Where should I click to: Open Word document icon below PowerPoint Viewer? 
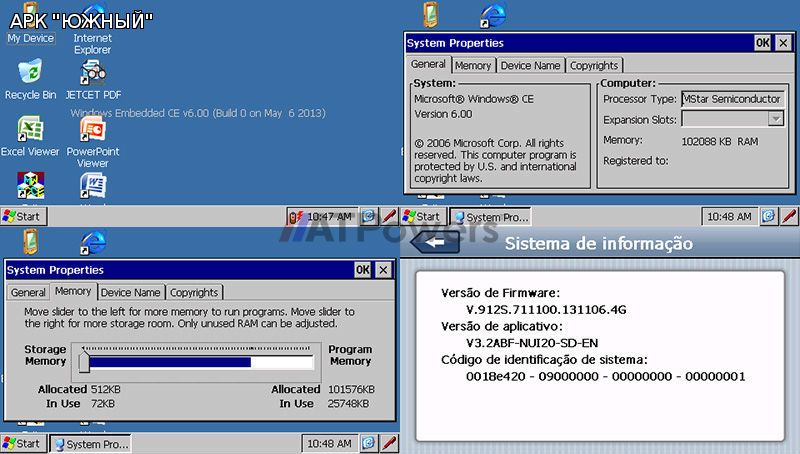[93, 186]
